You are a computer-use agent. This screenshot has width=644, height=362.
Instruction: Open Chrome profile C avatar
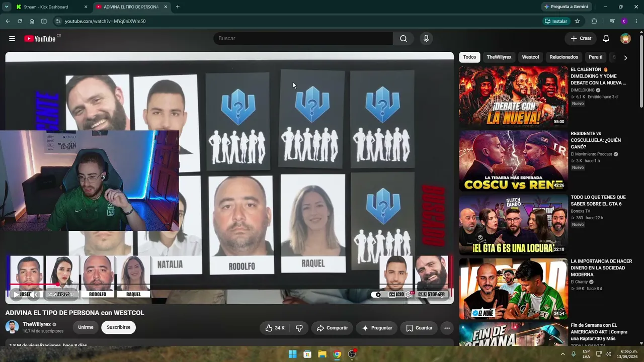click(x=624, y=21)
